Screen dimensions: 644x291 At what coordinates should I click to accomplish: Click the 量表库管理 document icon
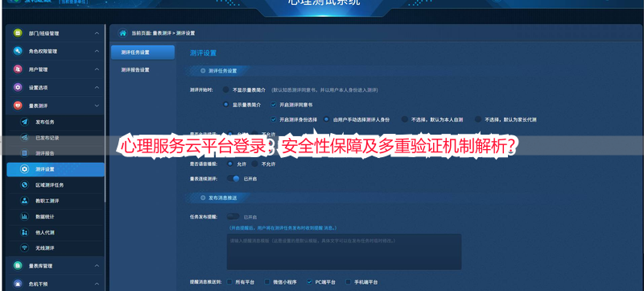(x=17, y=265)
